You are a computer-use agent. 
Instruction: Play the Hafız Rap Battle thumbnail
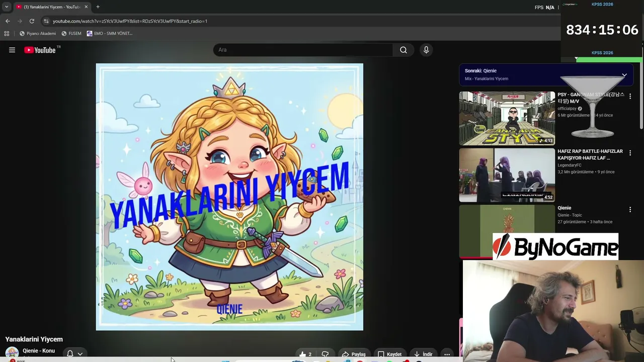(x=507, y=175)
